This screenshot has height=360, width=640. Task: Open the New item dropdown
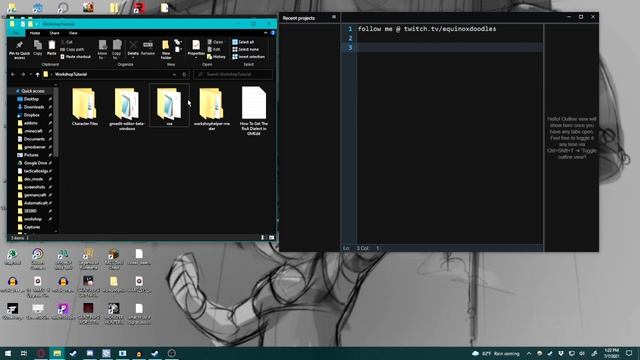(178, 42)
